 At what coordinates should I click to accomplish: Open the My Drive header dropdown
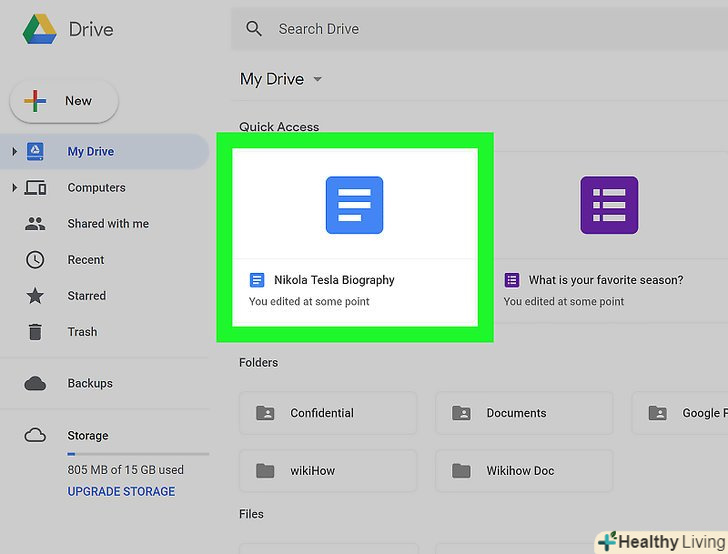pyautogui.click(x=318, y=80)
